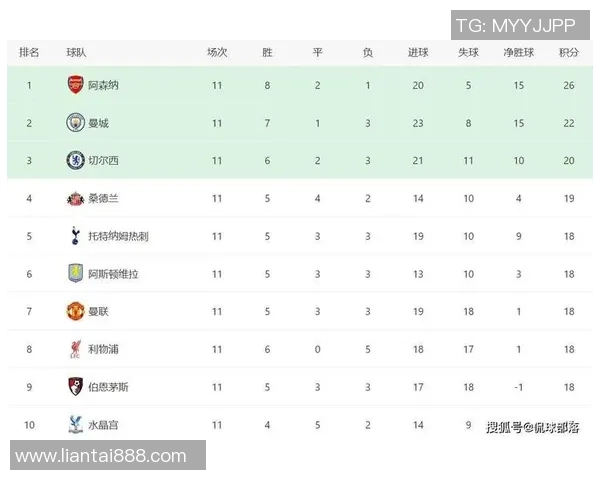Click the Liverpool club crest
Image resolution: width=600 pixels, height=480 pixels.
tap(76, 349)
